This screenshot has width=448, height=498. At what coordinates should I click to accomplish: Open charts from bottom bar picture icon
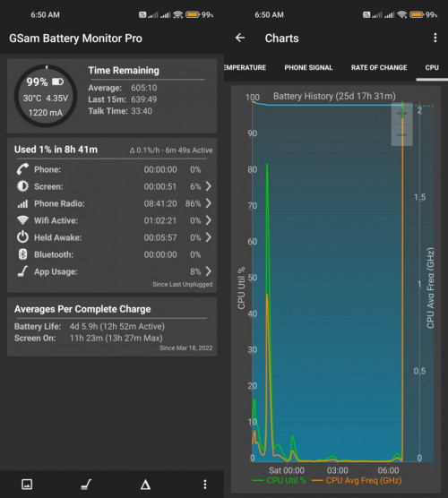click(27, 485)
